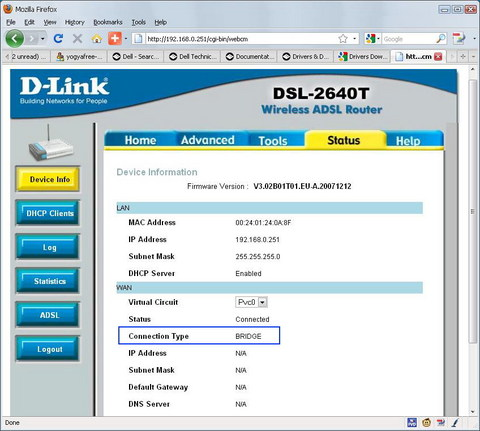
Task: Open the address bar history dropdown
Action: click(x=354, y=39)
